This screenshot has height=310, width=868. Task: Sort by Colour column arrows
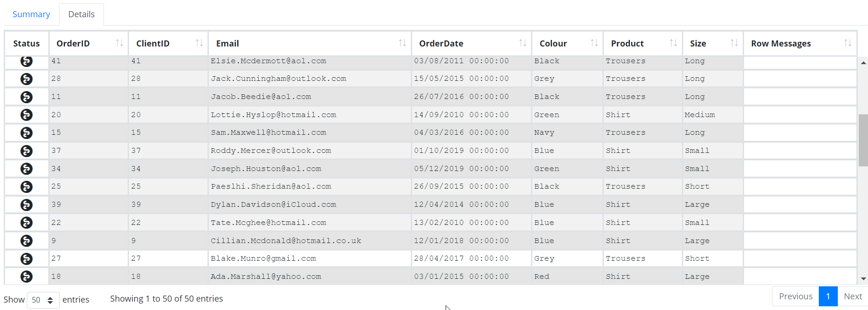[594, 43]
